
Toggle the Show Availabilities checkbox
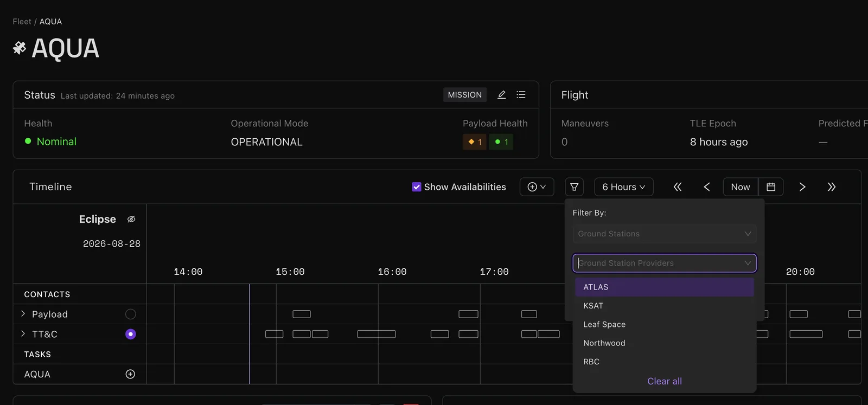[417, 187]
